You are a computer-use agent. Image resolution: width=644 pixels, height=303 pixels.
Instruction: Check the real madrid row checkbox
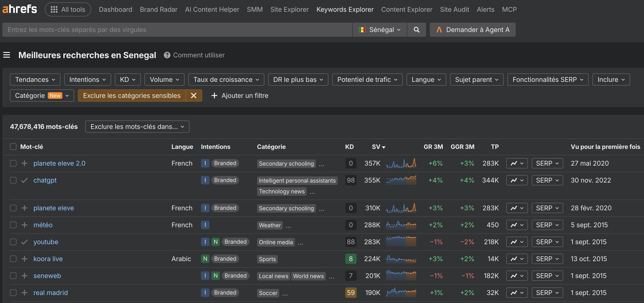tap(13, 293)
